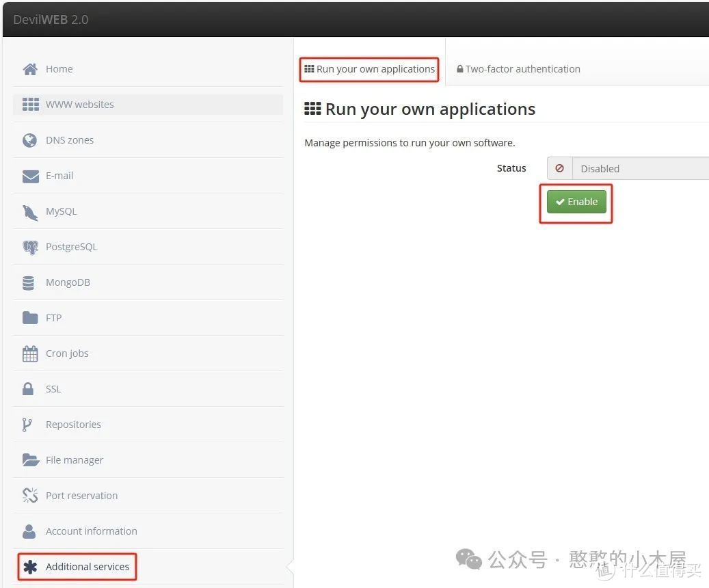Go to DNS zones section
Screen dimensions: 709x588
pos(148,140)
